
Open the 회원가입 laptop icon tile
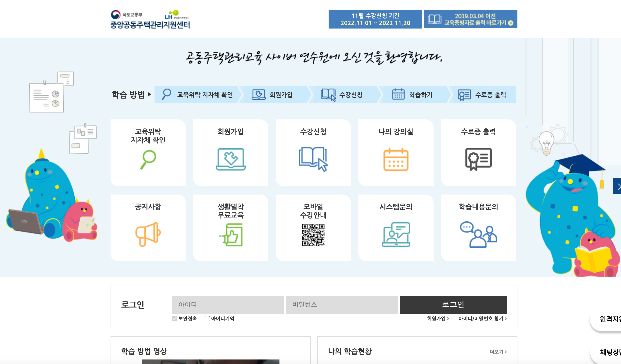point(231,159)
